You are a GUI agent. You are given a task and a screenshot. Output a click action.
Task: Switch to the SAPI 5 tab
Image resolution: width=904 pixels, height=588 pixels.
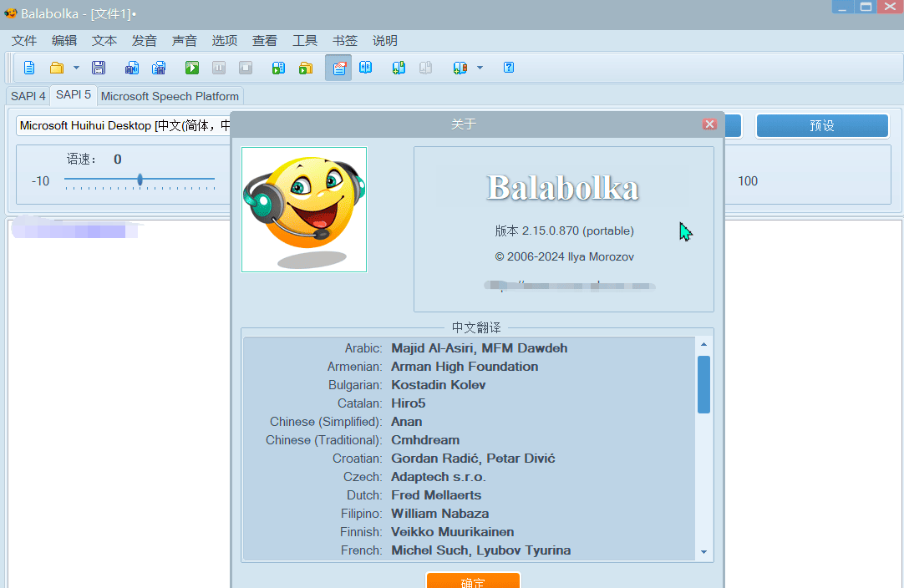74,95
